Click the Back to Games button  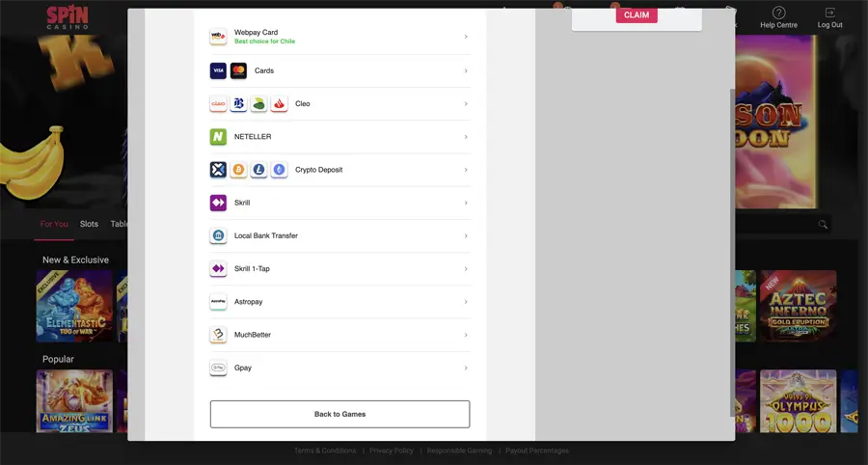339,414
